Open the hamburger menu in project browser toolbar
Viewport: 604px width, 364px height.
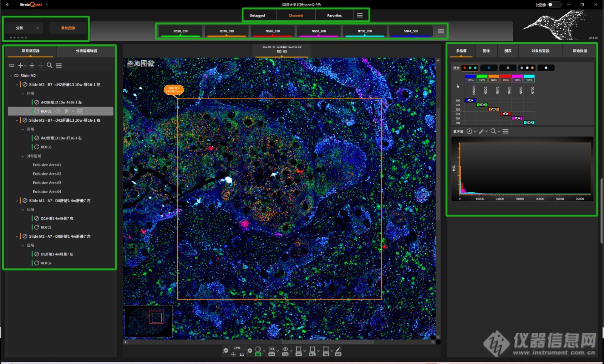[59, 66]
